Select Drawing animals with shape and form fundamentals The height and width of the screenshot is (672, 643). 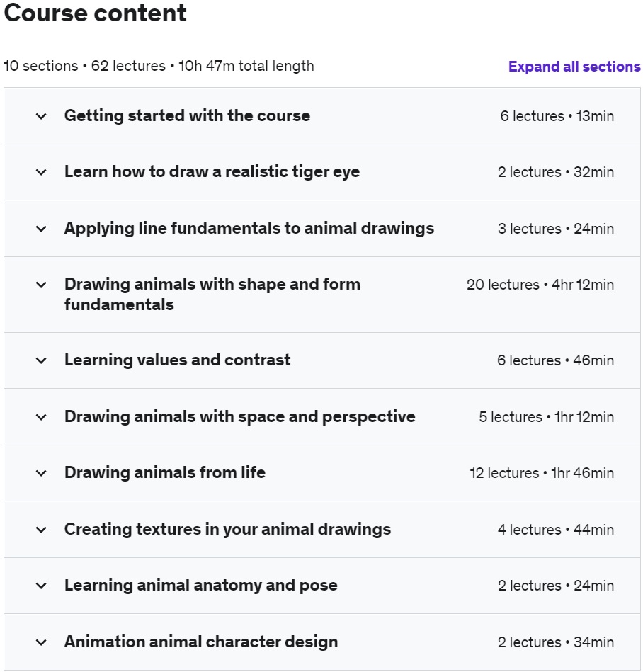212,295
